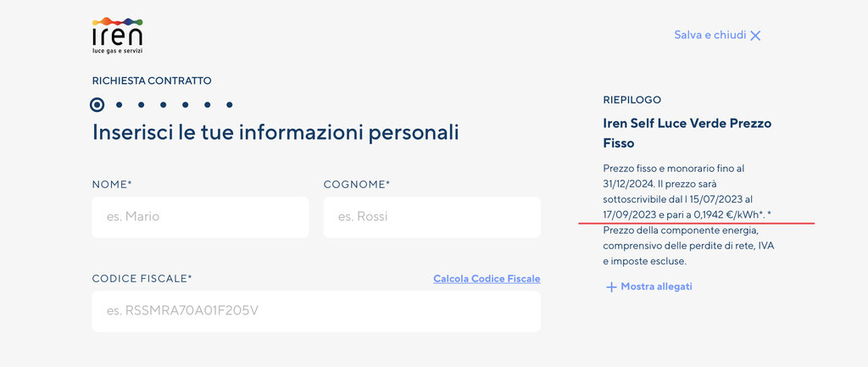Click the fixed price description paragraph

tap(688, 215)
